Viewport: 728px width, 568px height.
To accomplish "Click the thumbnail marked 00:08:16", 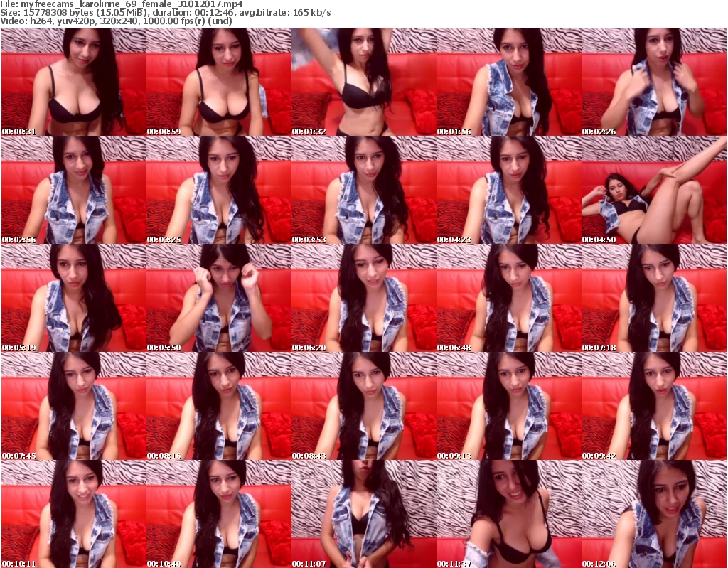I will [218, 407].
